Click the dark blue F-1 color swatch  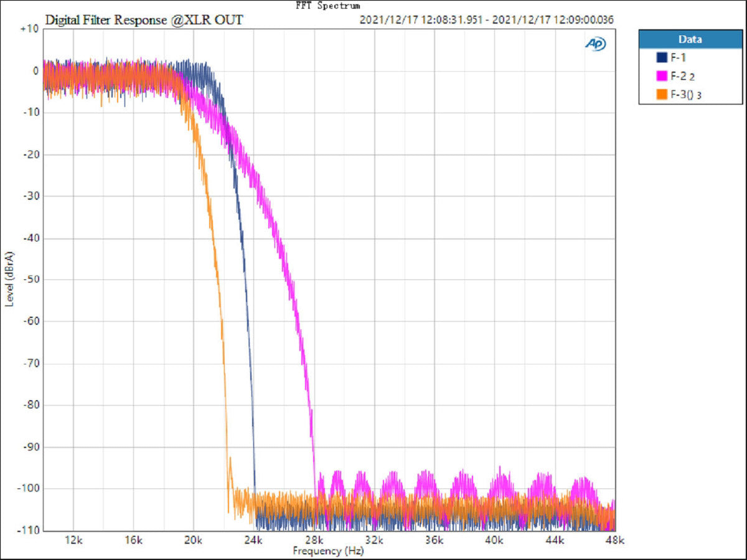pyautogui.click(x=662, y=58)
